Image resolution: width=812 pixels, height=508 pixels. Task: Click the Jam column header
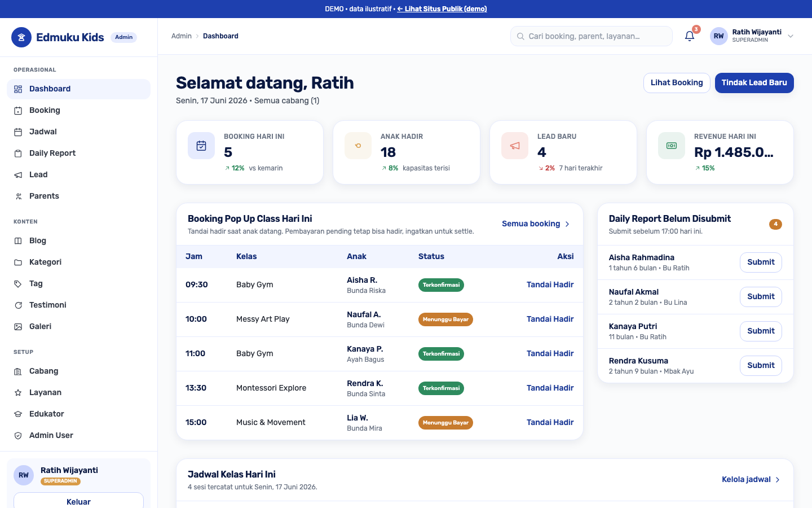[x=194, y=257]
